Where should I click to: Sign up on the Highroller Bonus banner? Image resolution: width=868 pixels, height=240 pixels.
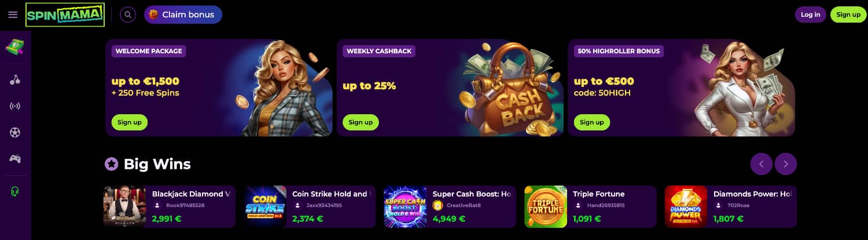coord(592,122)
